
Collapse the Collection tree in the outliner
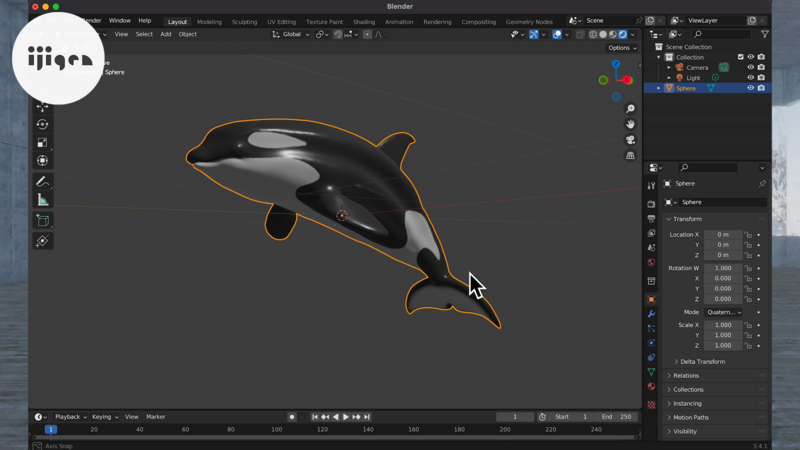tap(659, 57)
